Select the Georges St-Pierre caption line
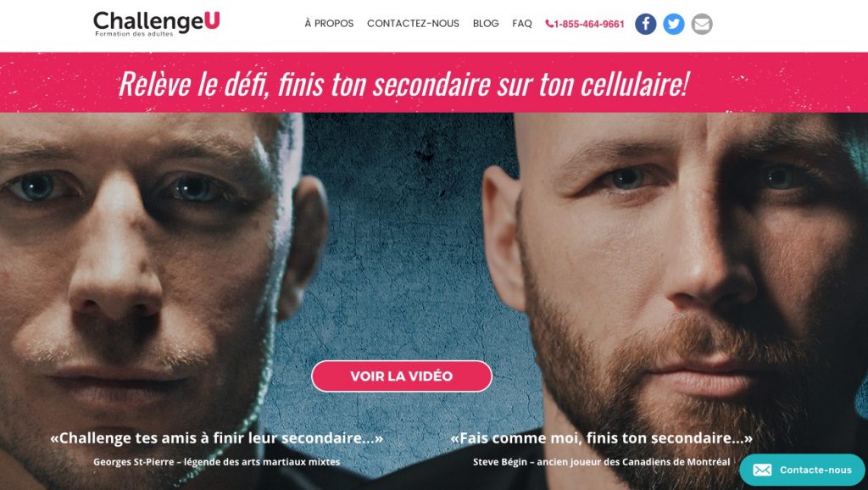The height and width of the screenshot is (490, 868). (216, 462)
